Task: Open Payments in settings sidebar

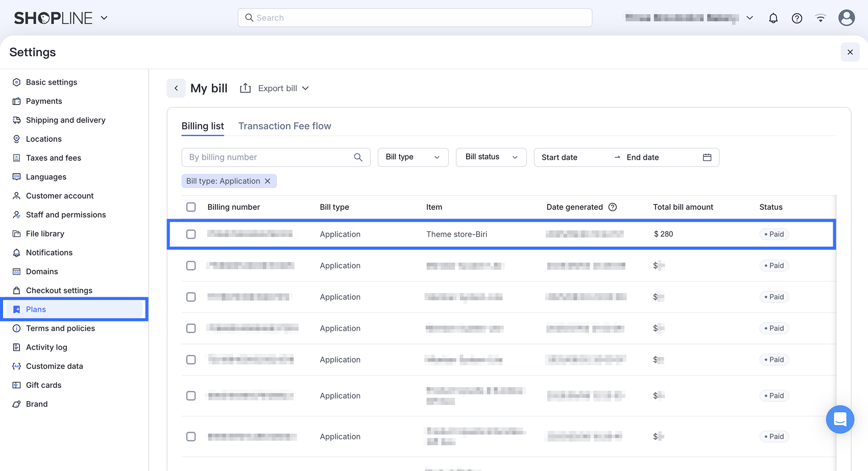Action: tap(44, 101)
